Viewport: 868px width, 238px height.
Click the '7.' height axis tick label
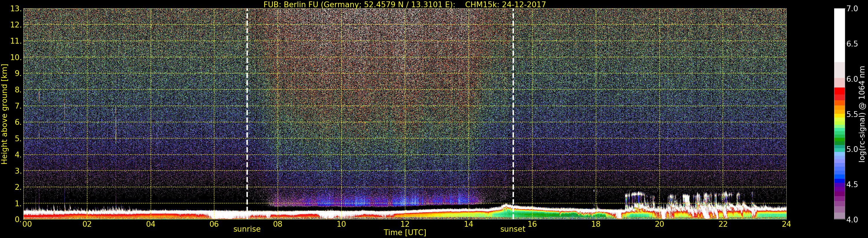(18, 106)
